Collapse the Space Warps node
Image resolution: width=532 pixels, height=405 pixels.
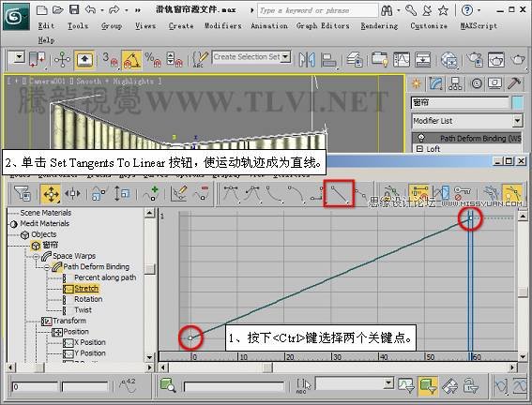(x=36, y=257)
